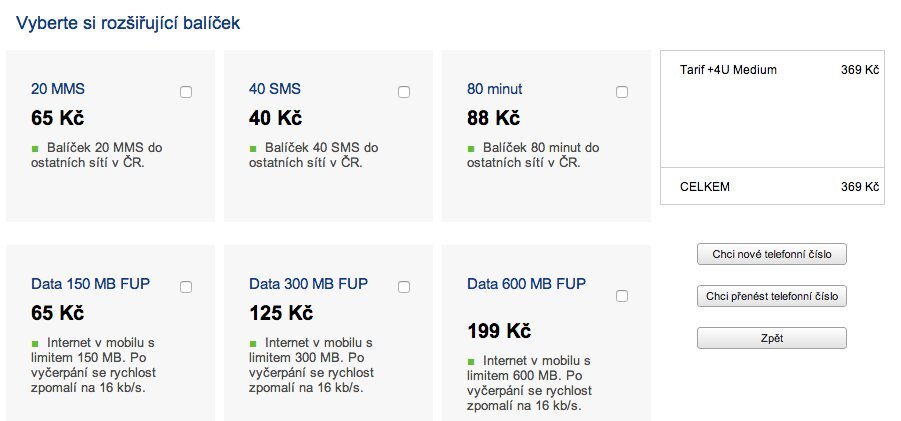Select the 80 minut package title
Image resolution: width=901 pixels, height=421 pixels.
point(494,89)
